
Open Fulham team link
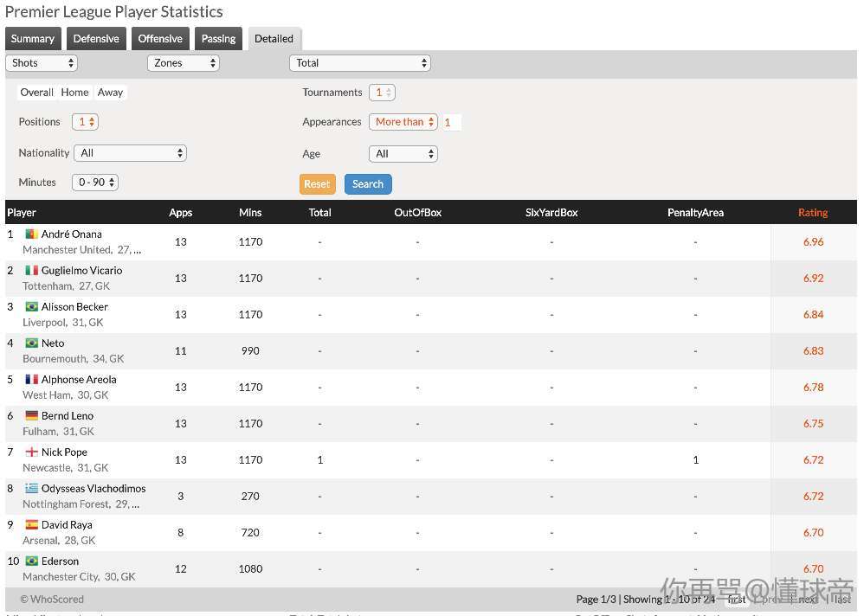point(40,432)
